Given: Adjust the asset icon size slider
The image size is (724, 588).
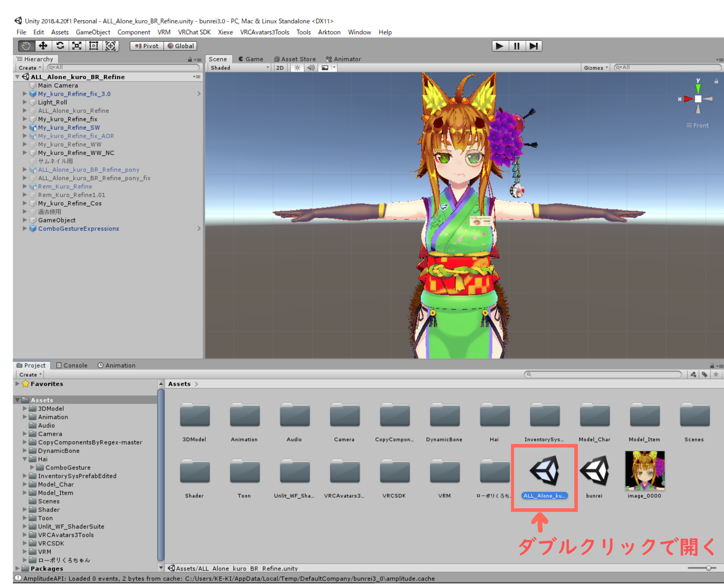Looking at the screenshot, I should click(x=708, y=568).
